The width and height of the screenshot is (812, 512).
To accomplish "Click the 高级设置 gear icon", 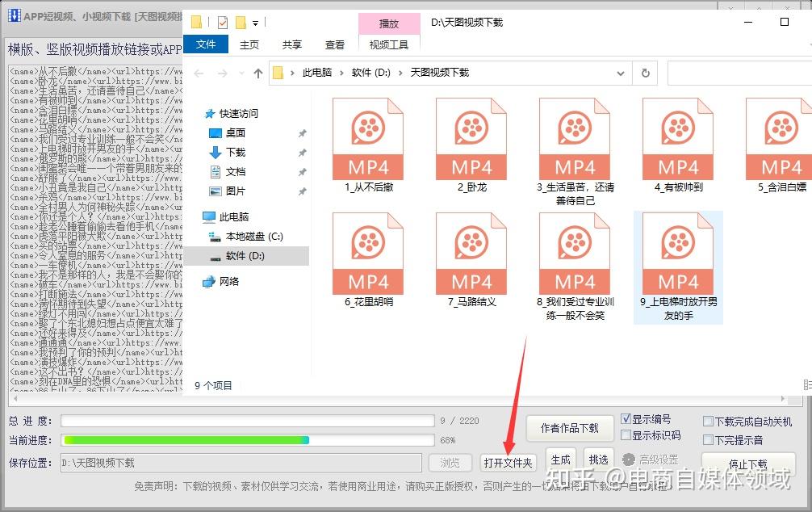I will pos(629,460).
